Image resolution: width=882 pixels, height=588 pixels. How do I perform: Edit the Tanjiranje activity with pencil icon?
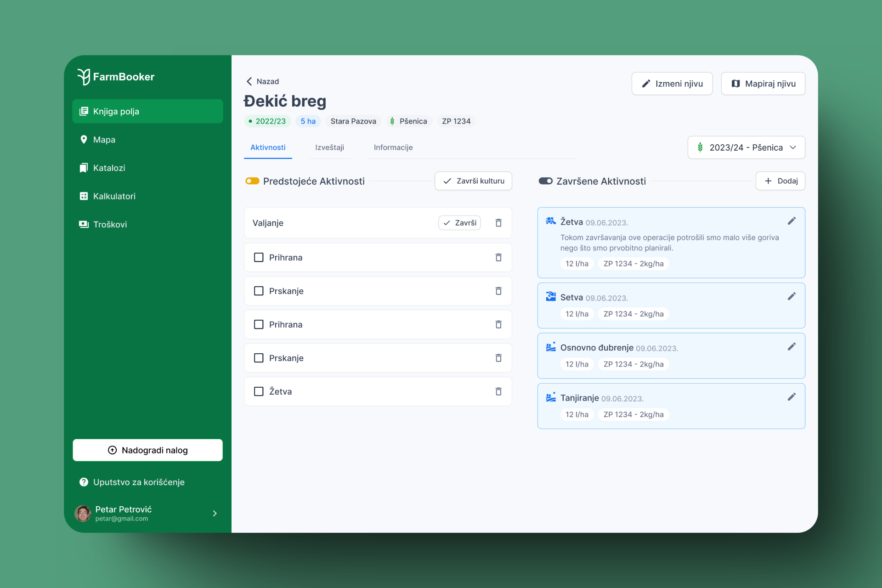coord(792,397)
